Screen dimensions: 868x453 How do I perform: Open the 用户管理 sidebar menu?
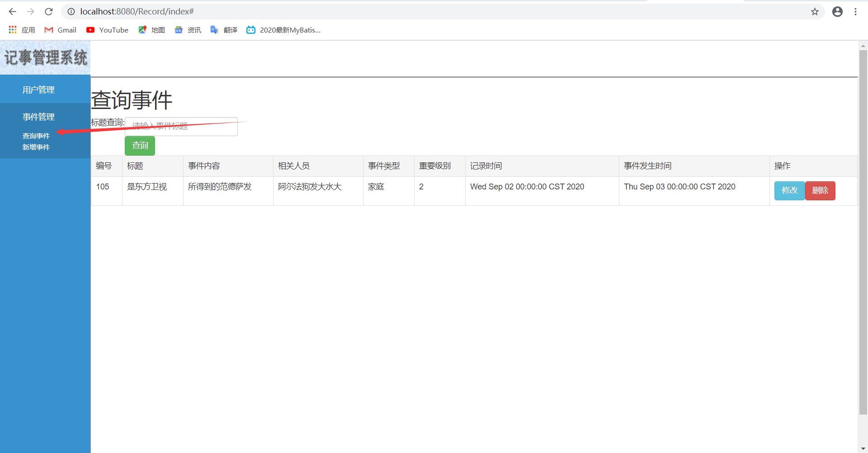(38, 90)
